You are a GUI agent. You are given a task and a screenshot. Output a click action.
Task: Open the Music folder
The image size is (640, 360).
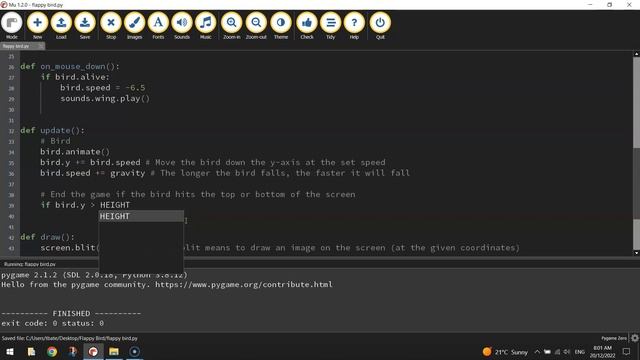click(206, 26)
